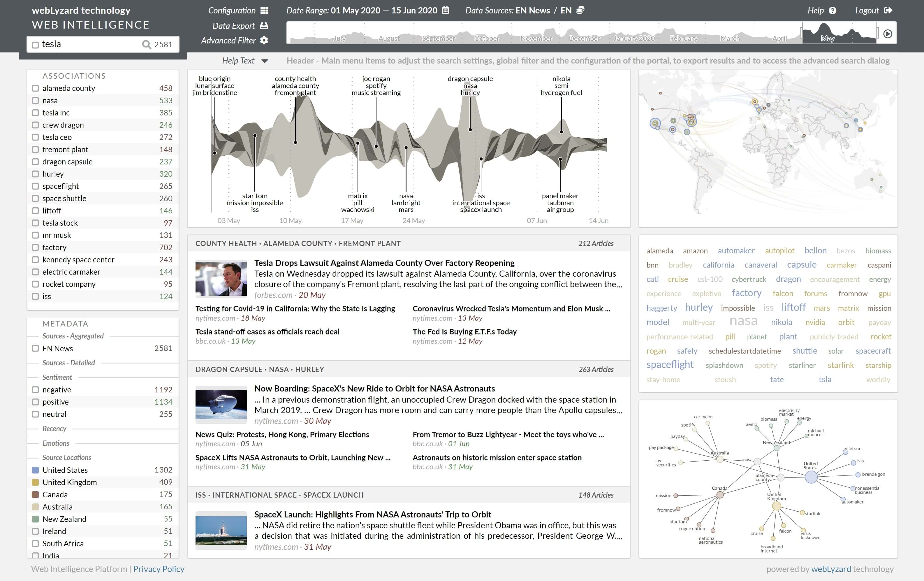The width and height of the screenshot is (924, 581).
Task: Click the Data Sources database icon
Action: (580, 10)
